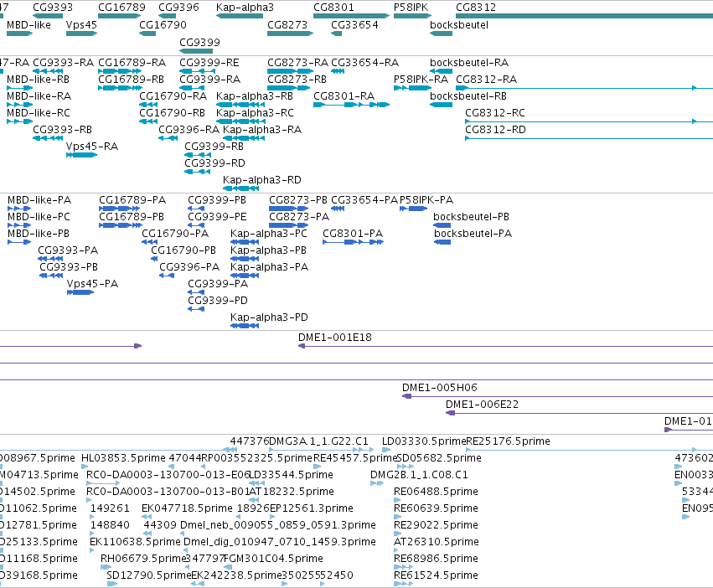The width and height of the screenshot is (713, 588).
Task: Click EST RE06488.5prime label
Action: point(436,492)
